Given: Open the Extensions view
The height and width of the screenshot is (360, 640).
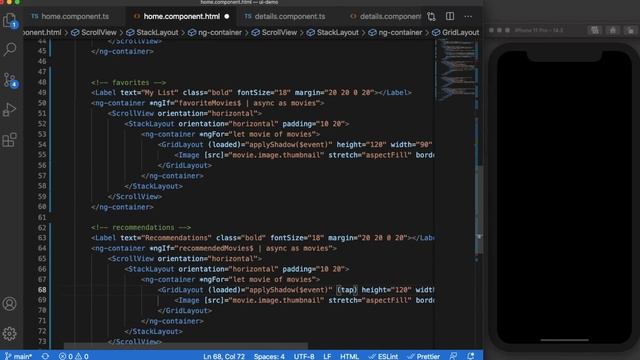Looking at the screenshot, I should (x=10, y=140).
